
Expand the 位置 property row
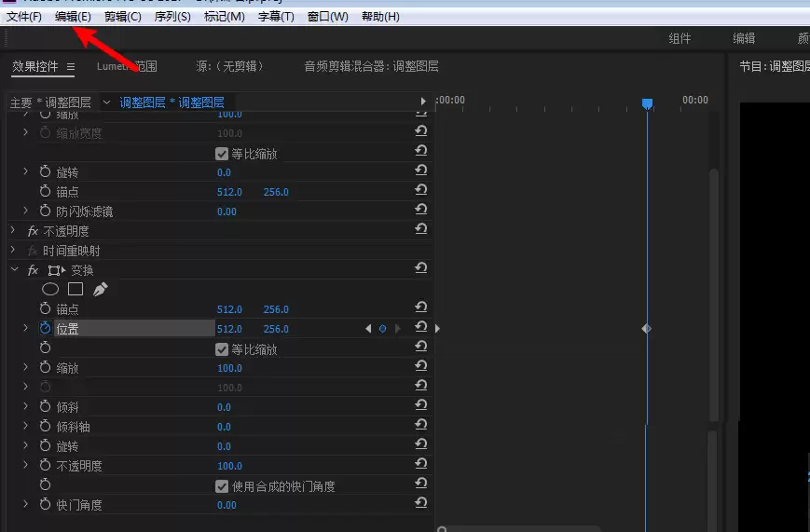(26, 328)
